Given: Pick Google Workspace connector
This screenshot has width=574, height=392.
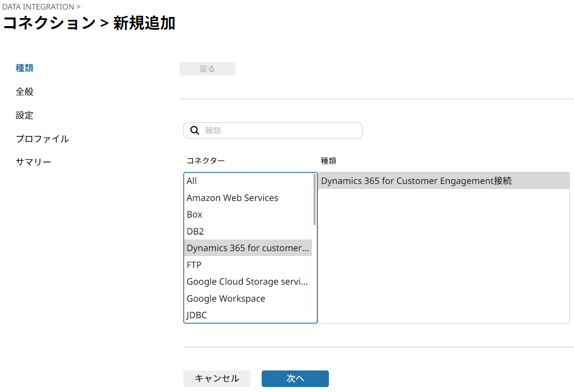Looking at the screenshot, I should pos(248,298).
